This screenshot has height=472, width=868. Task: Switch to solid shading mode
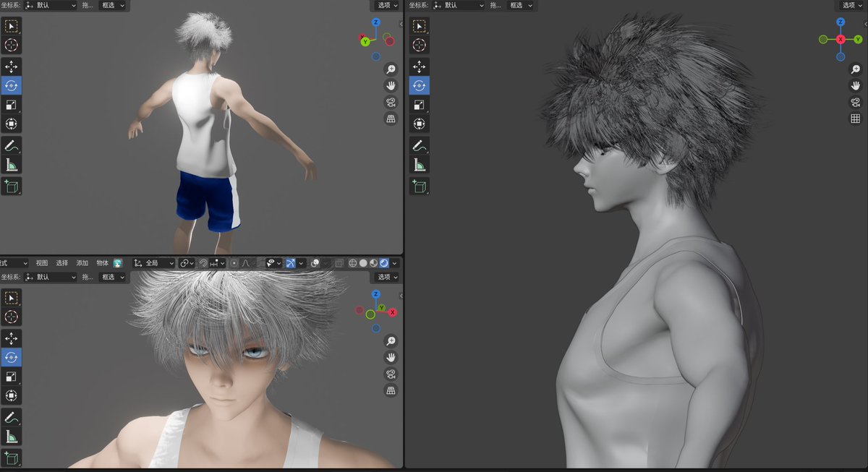tap(363, 263)
